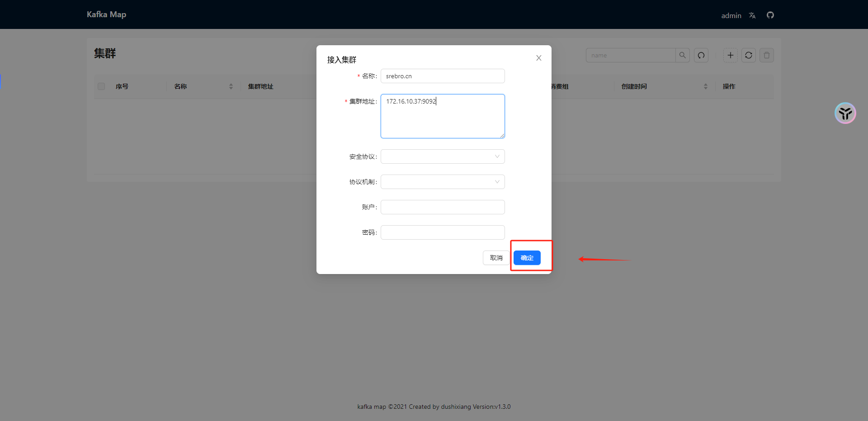Click the plus icon to add cluster
The image size is (868, 421).
[731, 55]
